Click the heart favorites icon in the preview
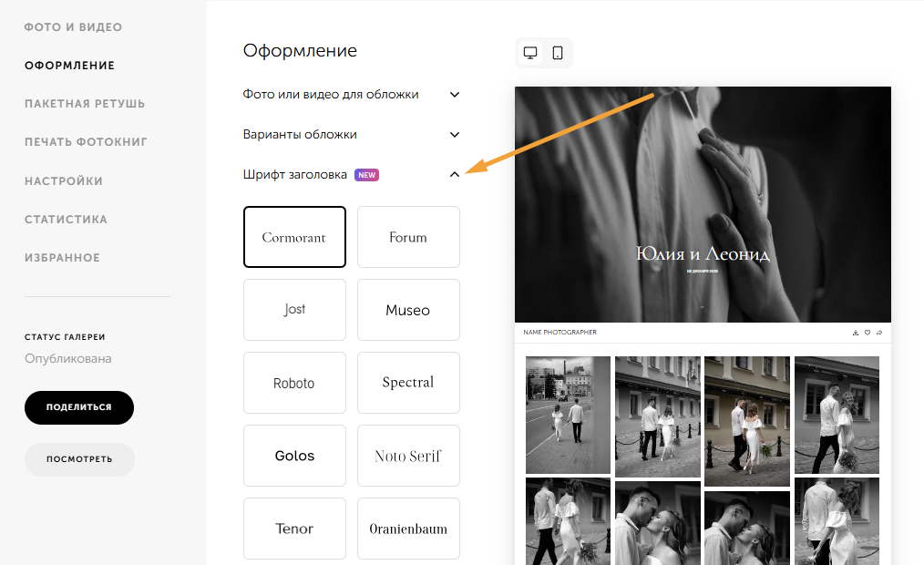 [x=868, y=333]
